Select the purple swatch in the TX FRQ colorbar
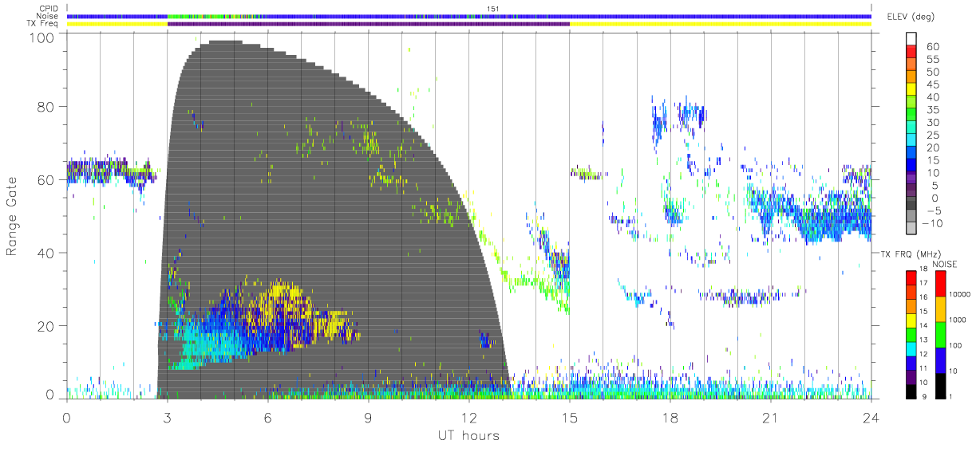The width and height of the screenshot is (980, 452). click(911, 377)
